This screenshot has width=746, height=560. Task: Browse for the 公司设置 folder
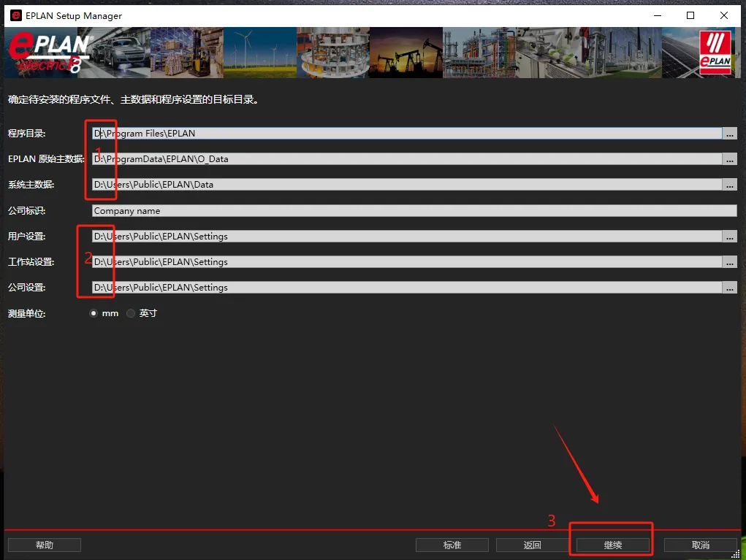point(730,288)
